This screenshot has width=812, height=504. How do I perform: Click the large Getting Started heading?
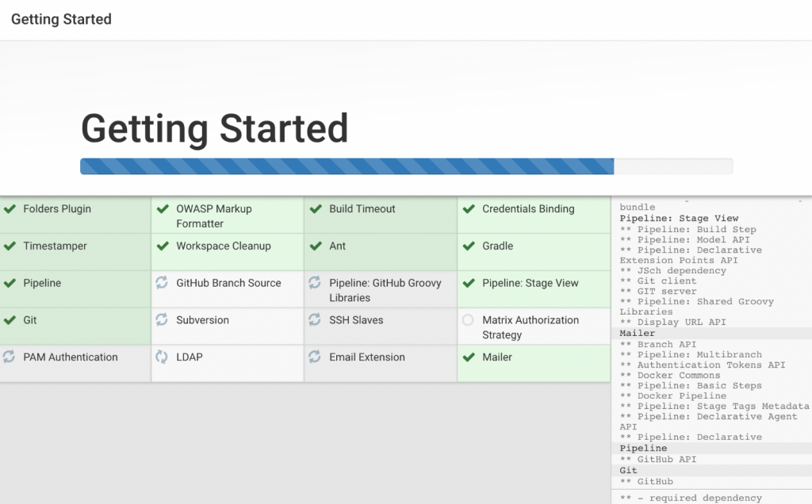pos(214,128)
